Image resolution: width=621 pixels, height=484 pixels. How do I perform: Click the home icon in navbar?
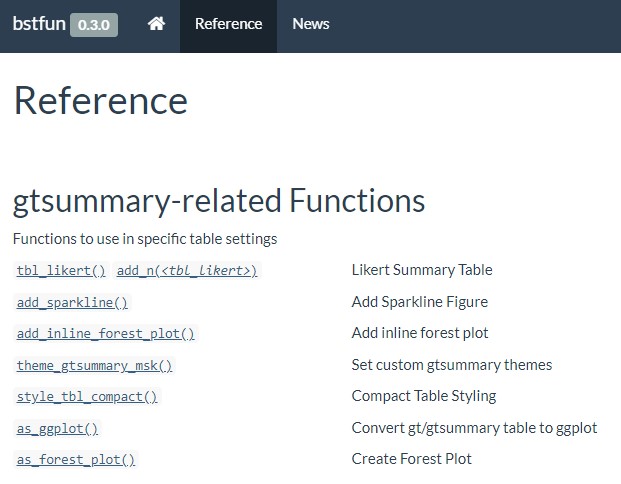click(156, 24)
